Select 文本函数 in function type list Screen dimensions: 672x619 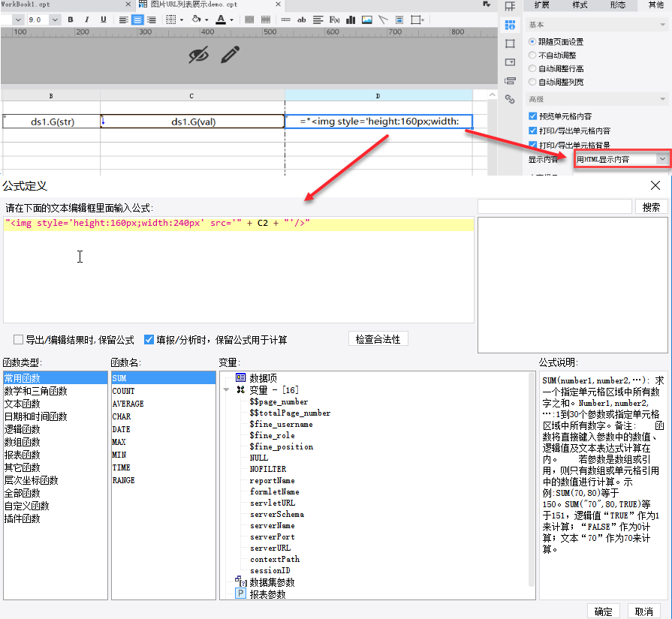23,404
